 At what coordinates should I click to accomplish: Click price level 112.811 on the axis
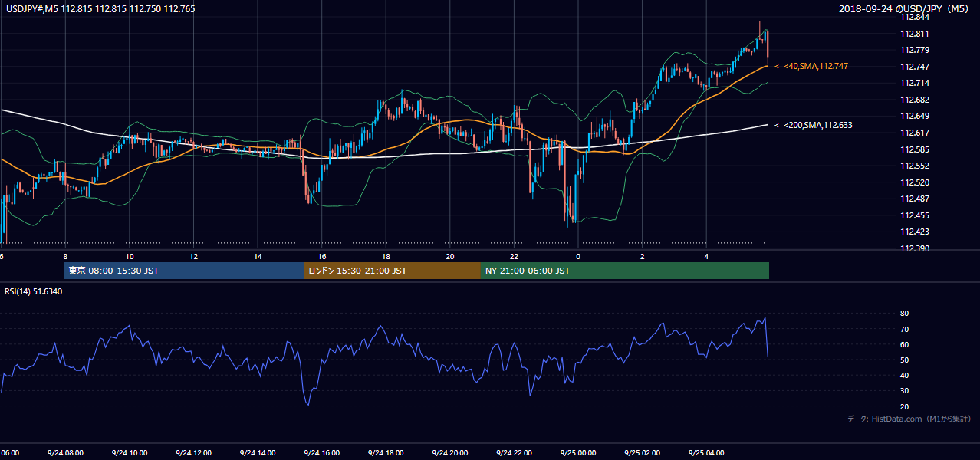click(x=916, y=34)
